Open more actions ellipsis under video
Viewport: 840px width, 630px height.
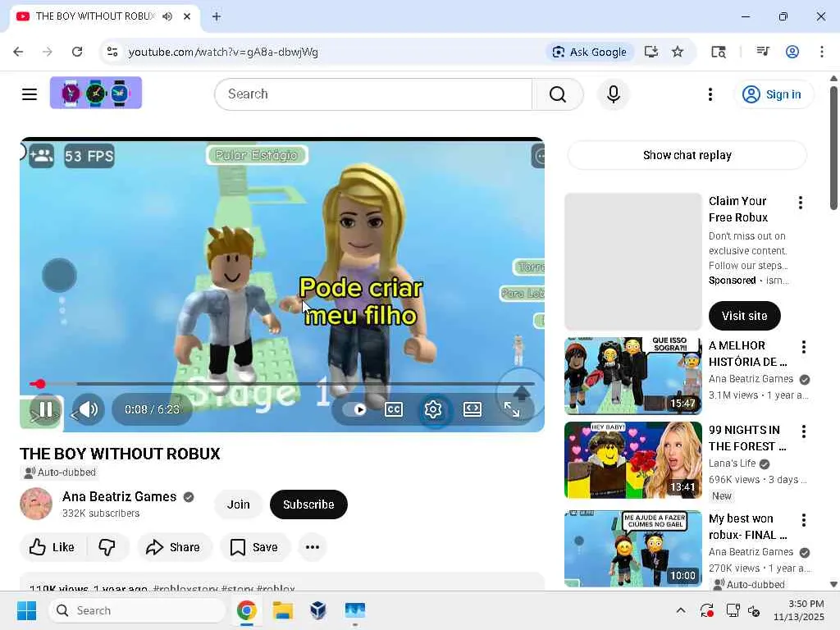click(313, 547)
